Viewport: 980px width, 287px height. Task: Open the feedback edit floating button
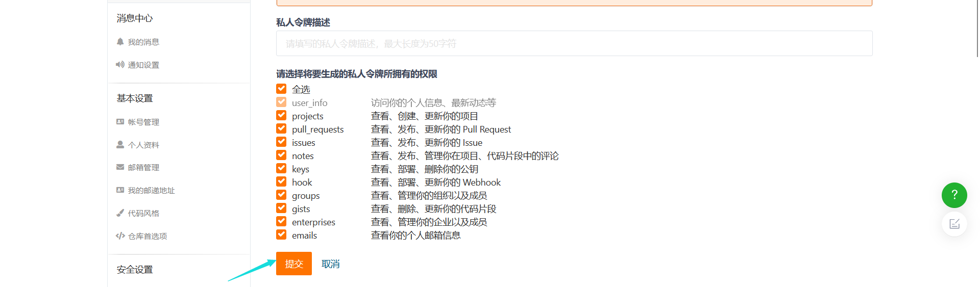pos(954,224)
